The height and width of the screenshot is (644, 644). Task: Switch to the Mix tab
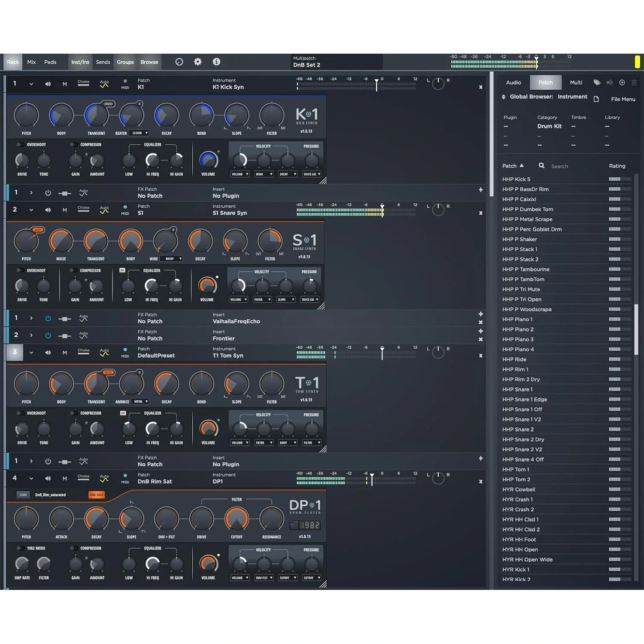31,62
